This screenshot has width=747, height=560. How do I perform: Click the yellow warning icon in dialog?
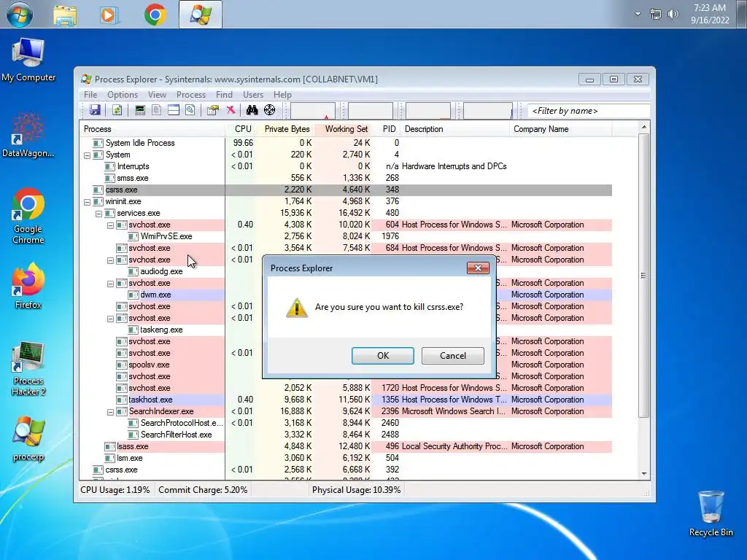[297, 308]
